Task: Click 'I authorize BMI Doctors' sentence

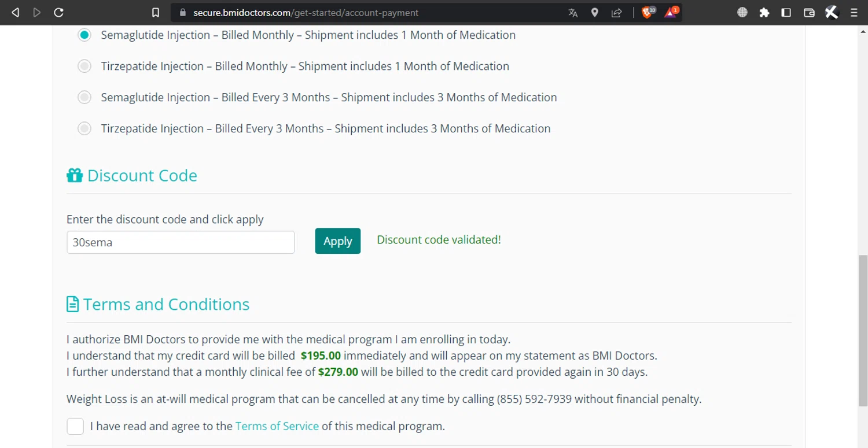Action: coord(288,339)
